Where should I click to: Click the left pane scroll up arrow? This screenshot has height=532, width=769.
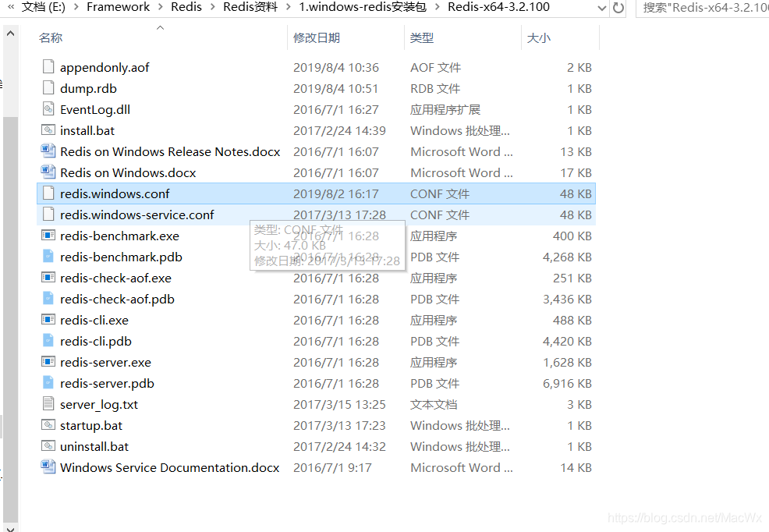[10, 34]
